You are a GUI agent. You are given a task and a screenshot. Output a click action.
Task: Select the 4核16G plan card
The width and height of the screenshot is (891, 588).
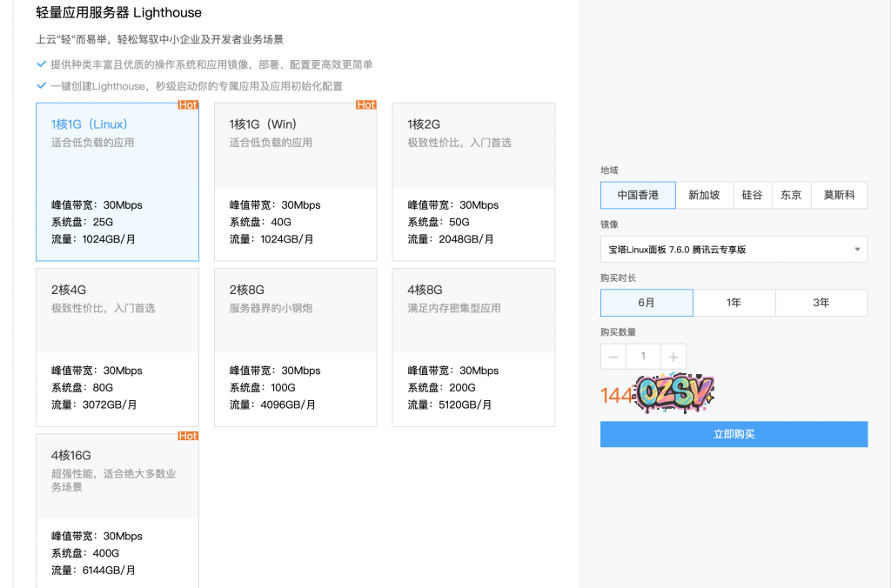pyautogui.click(x=117, y=509)
